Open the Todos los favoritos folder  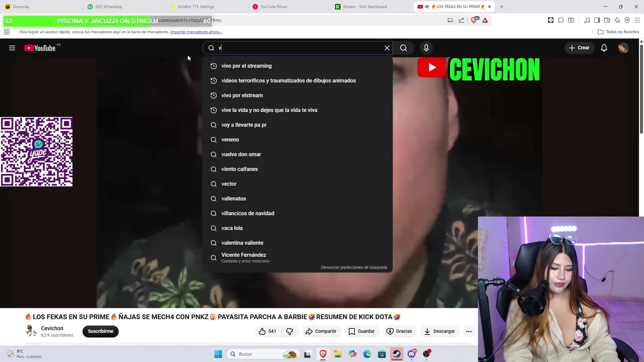pyautogui.click(x=618, y=32)
